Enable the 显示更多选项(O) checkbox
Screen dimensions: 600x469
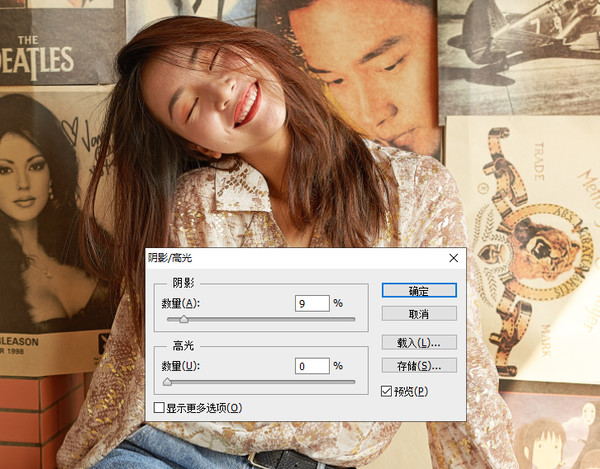159,407
